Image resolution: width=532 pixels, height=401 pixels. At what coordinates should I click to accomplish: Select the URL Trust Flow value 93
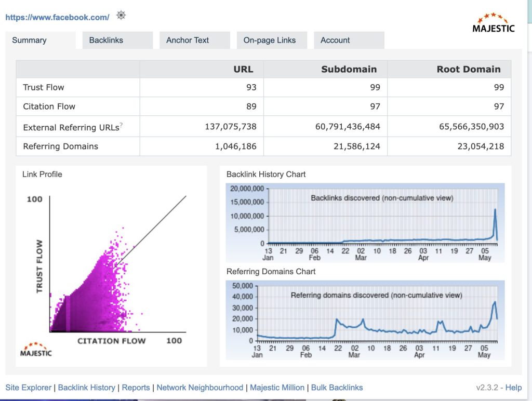[x=251, y=87]
